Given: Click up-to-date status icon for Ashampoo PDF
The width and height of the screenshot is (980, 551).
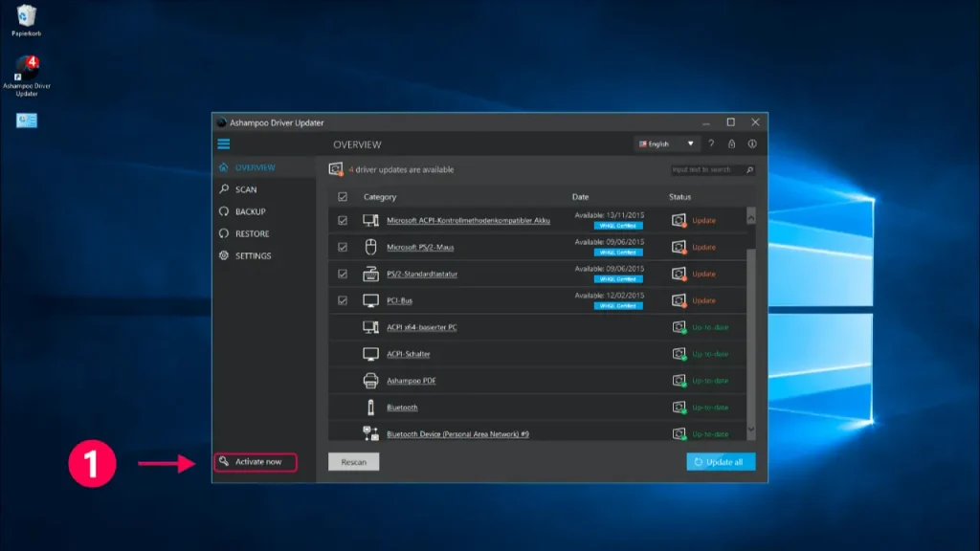Looking at the screenshot, I should click(x=679, y=381).
